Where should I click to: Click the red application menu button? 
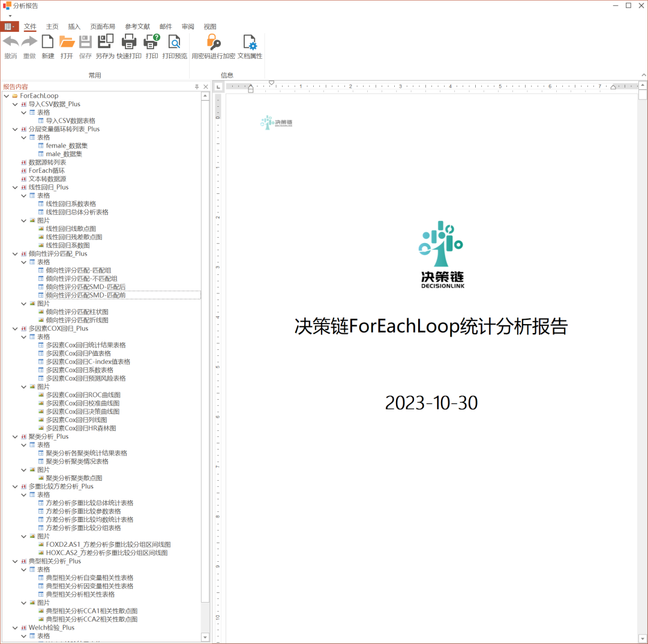(9, 26)
